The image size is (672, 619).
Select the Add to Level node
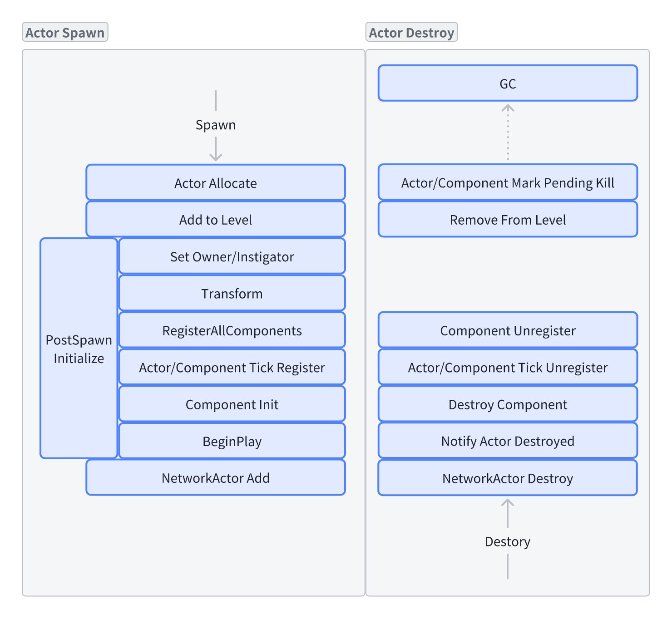pos(216,219)
